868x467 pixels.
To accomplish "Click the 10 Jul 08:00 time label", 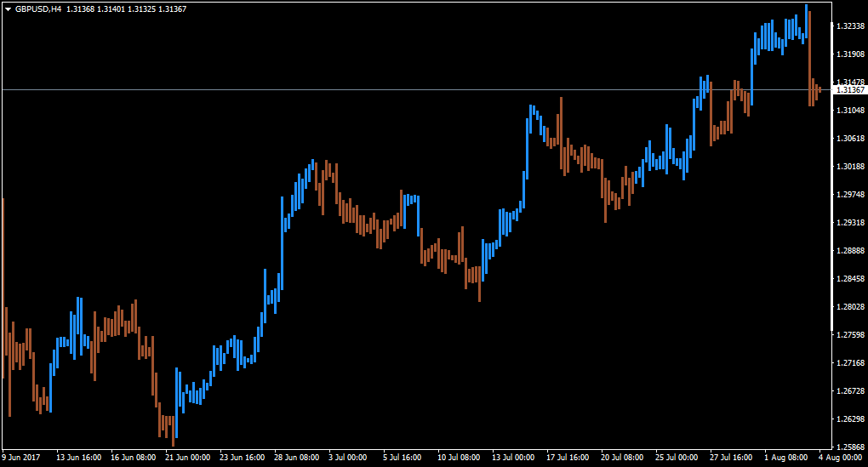I will click(459, 458).
